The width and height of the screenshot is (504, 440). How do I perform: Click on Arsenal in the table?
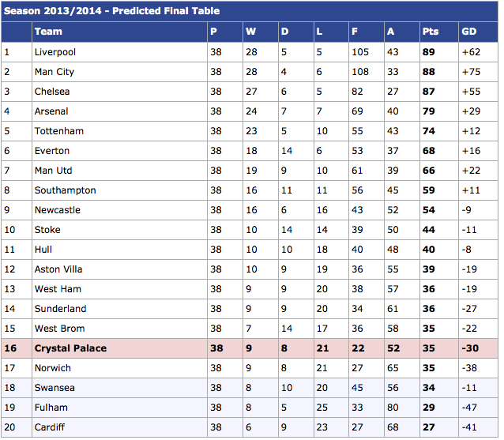51,111
